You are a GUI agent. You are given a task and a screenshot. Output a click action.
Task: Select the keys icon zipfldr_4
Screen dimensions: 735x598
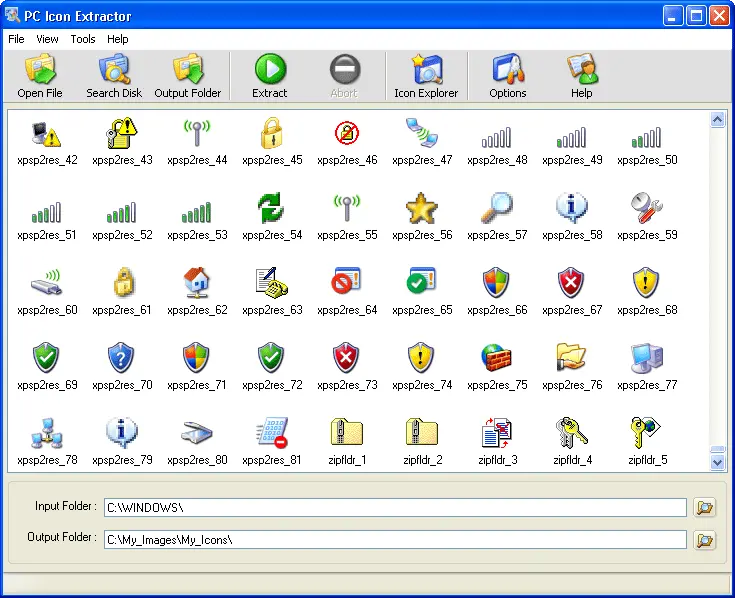tap(572, 433)
